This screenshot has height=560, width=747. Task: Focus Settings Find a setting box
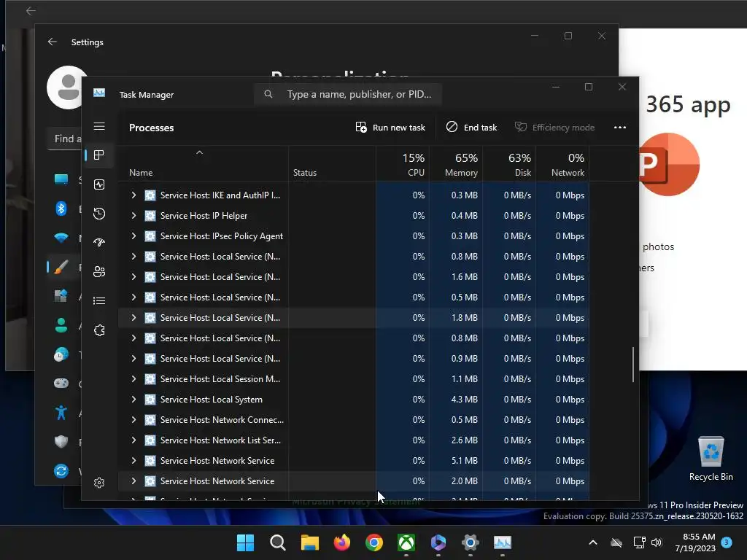[x=65, y=139]
